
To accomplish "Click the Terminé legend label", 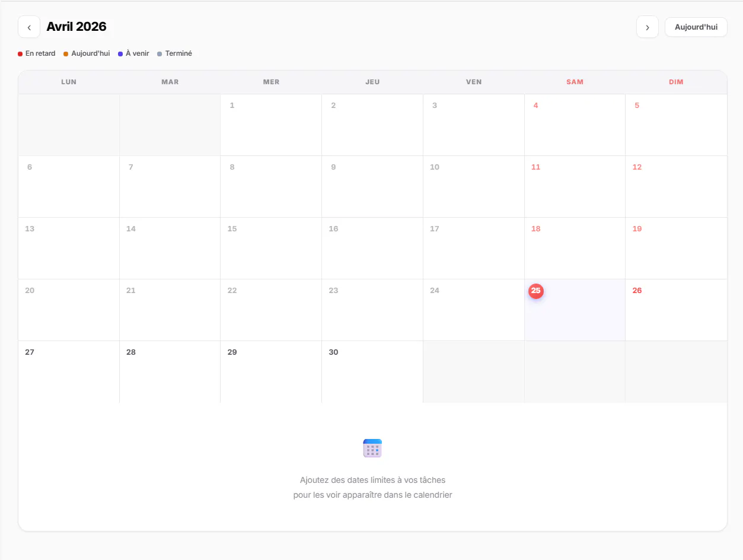I will pos(178,53).
